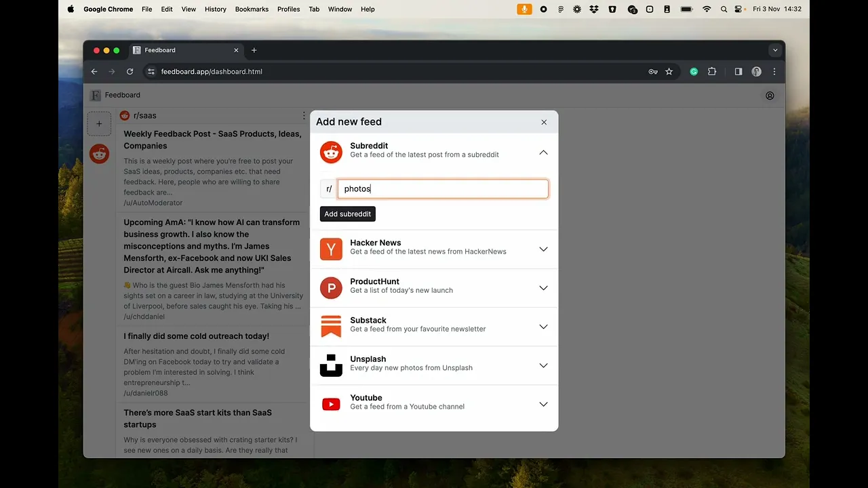Click the ProductHunt P icon
This screenshot has width=868, height=488.
pyautogui.click(x=331, y=288)
